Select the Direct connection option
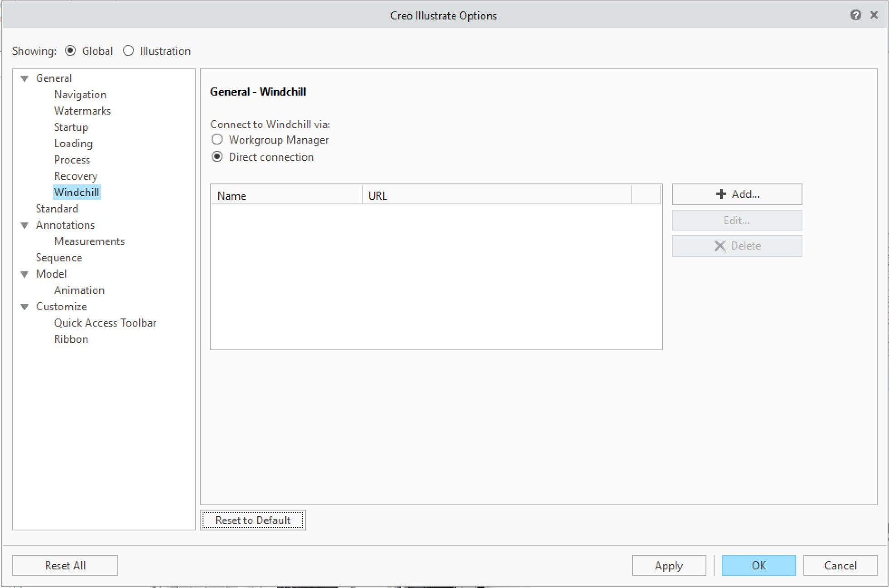This screenshot has height=588, width=889. point(217,156)
